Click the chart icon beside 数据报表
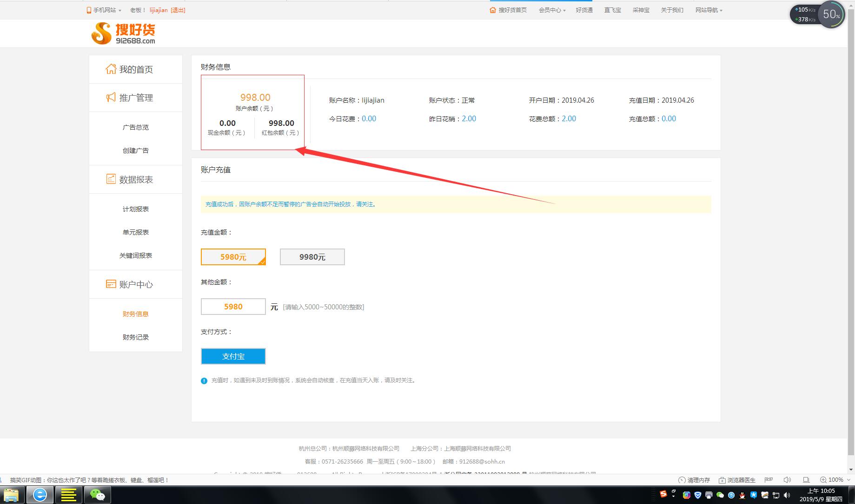The image size is (855, 504). (111, 179)
